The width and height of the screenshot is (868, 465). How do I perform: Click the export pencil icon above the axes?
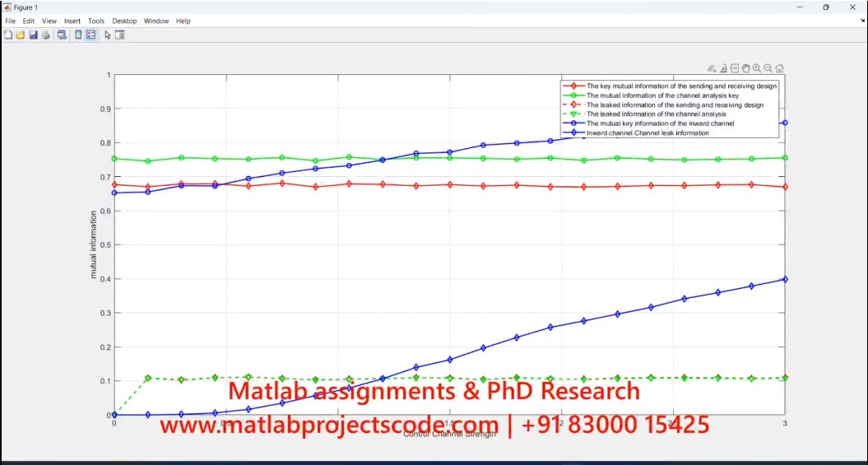(x=712, y=68)
